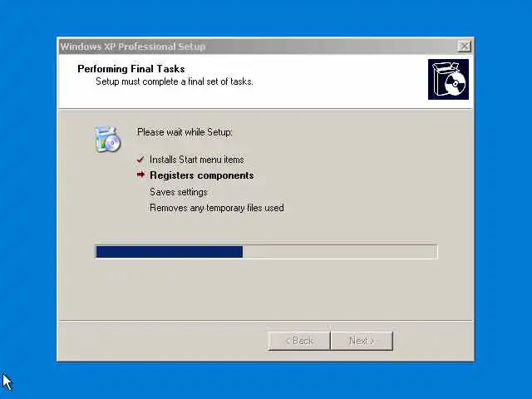Click the red arrow beside Registers components
Screen dimensions: 532x399
coord(140,175)
